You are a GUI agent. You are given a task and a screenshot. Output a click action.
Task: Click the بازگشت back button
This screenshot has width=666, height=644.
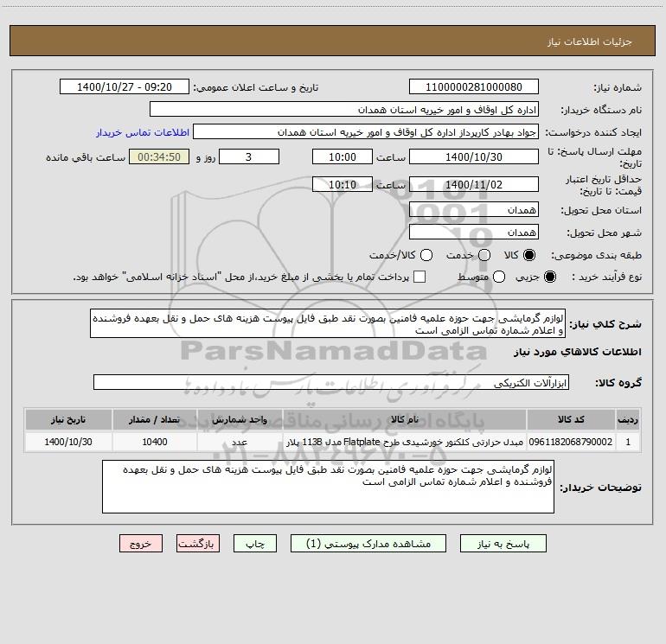198,544
